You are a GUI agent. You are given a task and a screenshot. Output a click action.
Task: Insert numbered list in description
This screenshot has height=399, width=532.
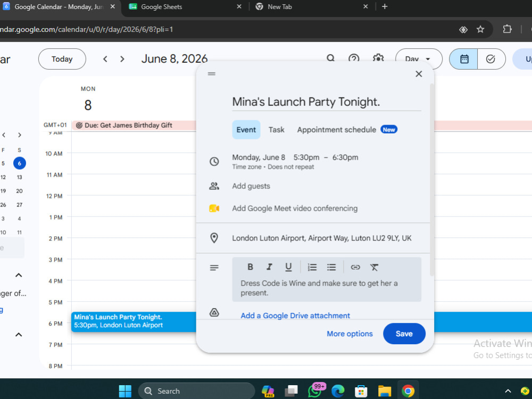tap(312, 267)
